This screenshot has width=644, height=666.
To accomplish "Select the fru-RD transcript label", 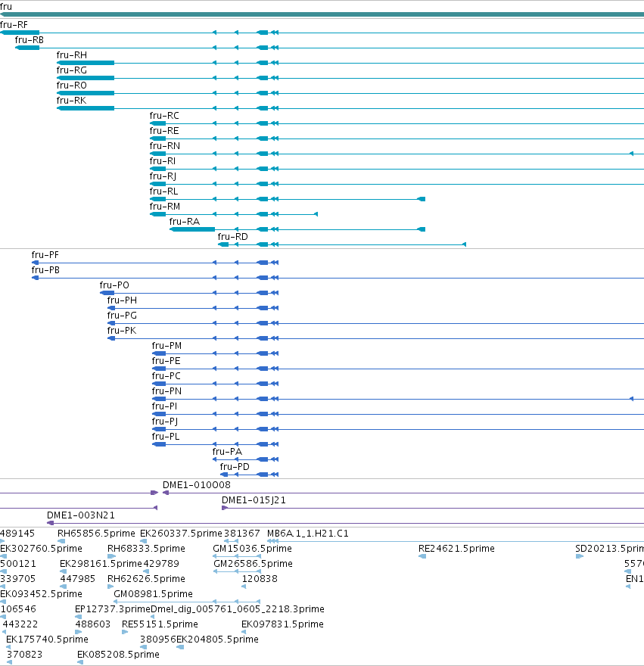I will [233, 237].
